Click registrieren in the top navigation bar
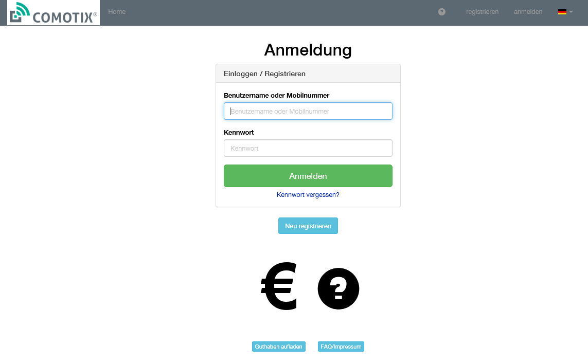This screenshot has height=364, width=588. click(482, 12)
